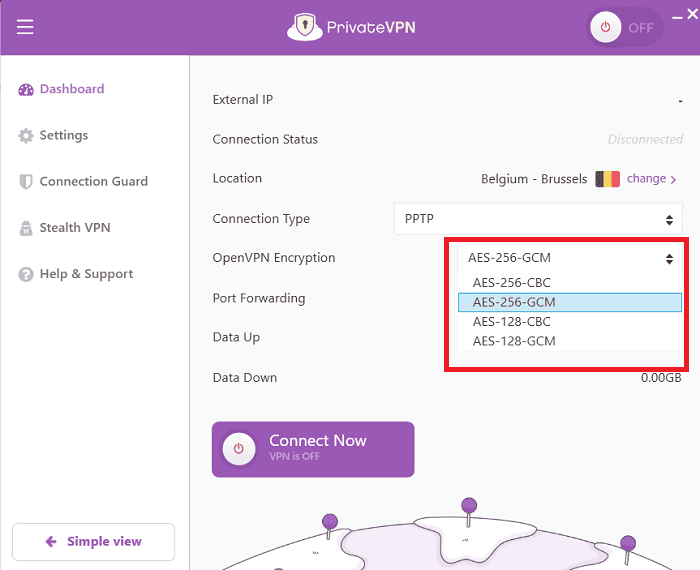Viewport: 700px width, 570px height.
Task: Click the Help & Support question icon
Action: coord(26,274)
